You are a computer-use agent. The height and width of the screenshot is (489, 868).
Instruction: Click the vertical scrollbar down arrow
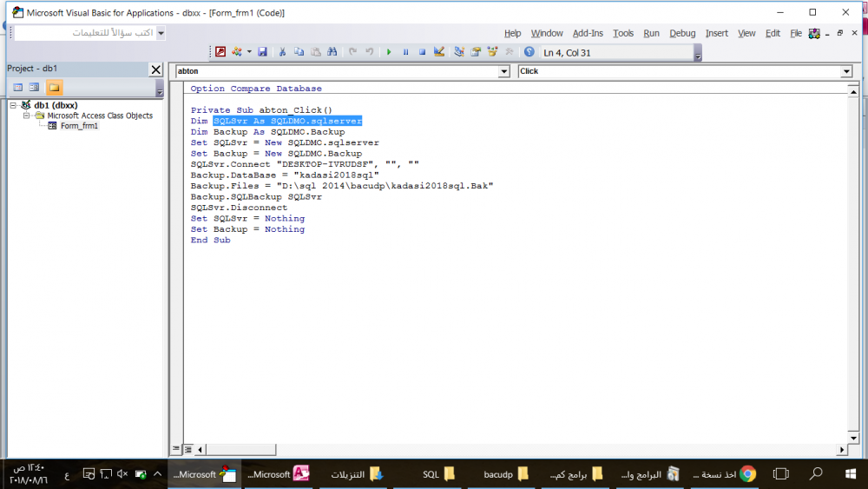coord(853,438)
